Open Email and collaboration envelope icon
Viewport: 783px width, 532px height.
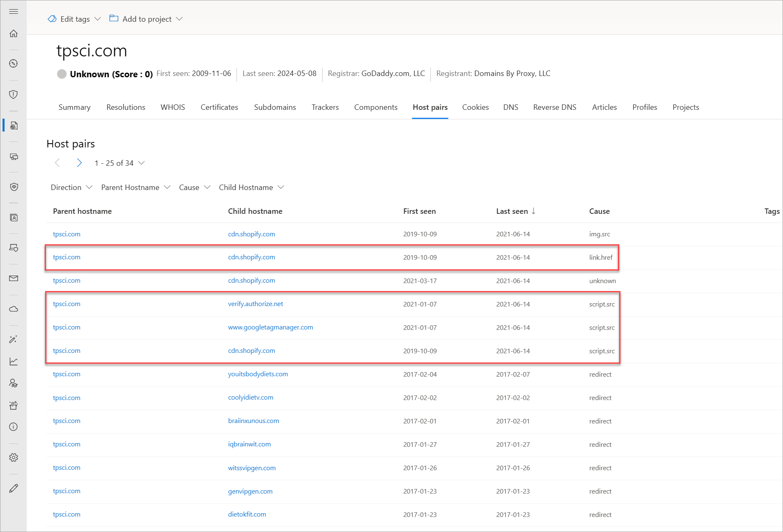point(13,278)
